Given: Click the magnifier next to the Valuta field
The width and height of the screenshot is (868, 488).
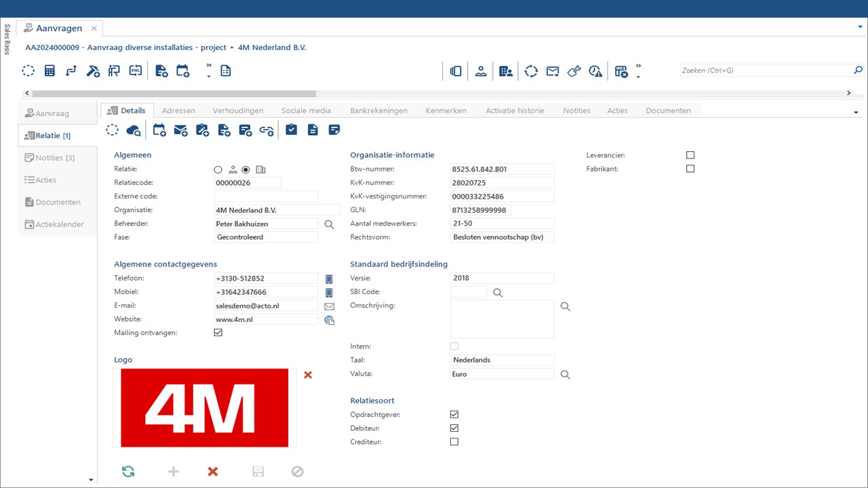Looking at the screenshot, I should click(x=566, y=374).
